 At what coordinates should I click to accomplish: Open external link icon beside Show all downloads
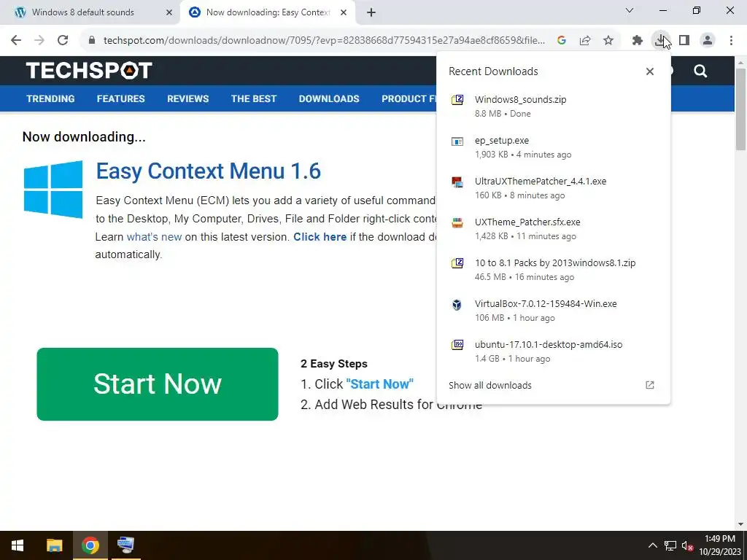pos(650,385)
